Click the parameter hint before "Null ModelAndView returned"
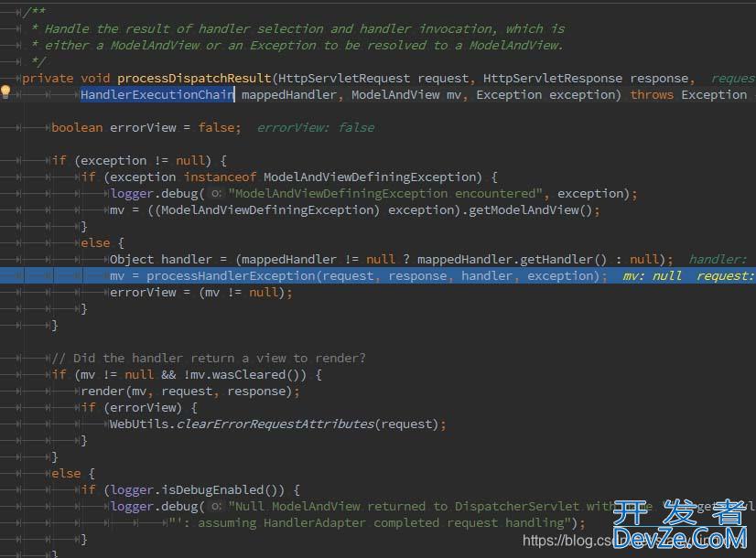 coord(217,507)
